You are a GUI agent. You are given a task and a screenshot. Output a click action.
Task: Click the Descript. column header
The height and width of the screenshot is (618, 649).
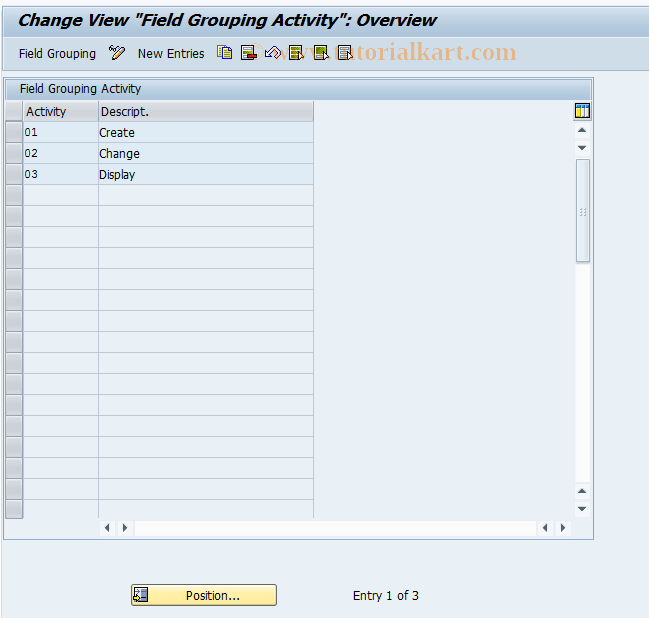point(206,111)
